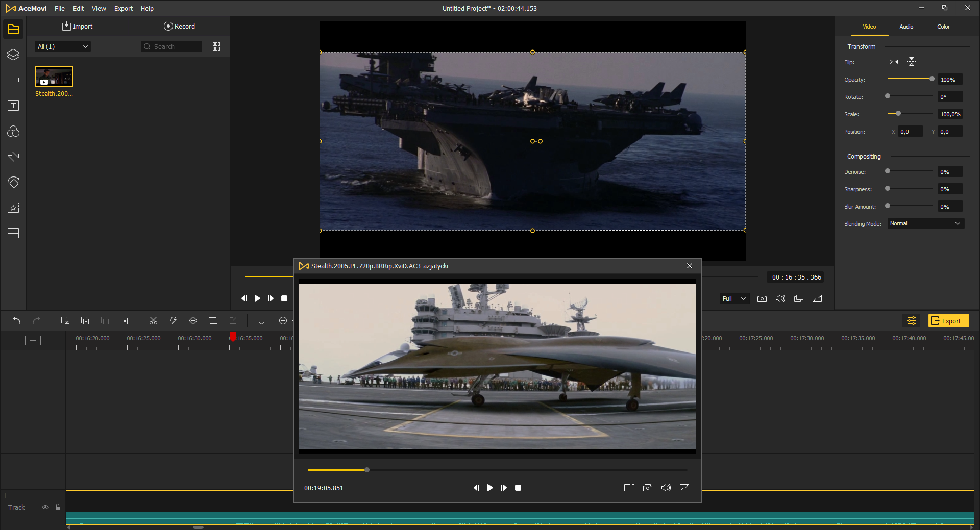Take snapshot in main preview
Viewport: 980px width, 530px height.
762,299
